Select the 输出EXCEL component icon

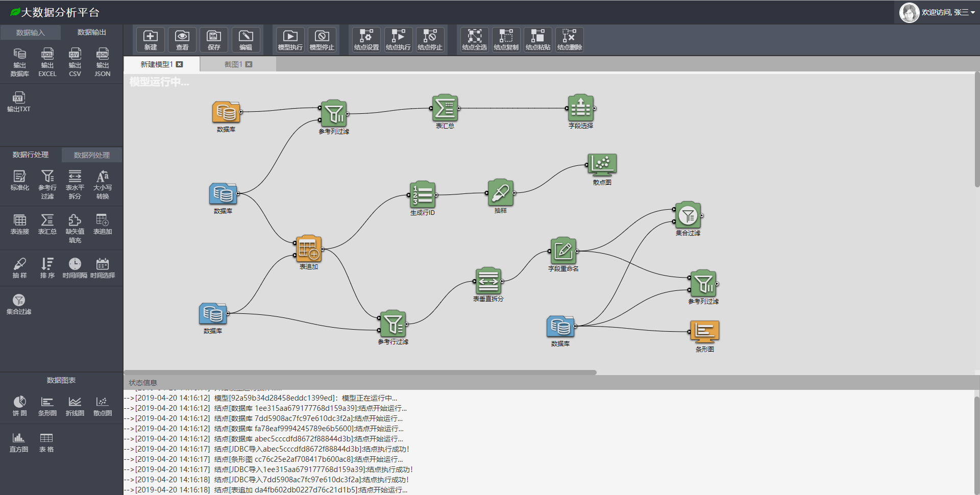point(47,62)
